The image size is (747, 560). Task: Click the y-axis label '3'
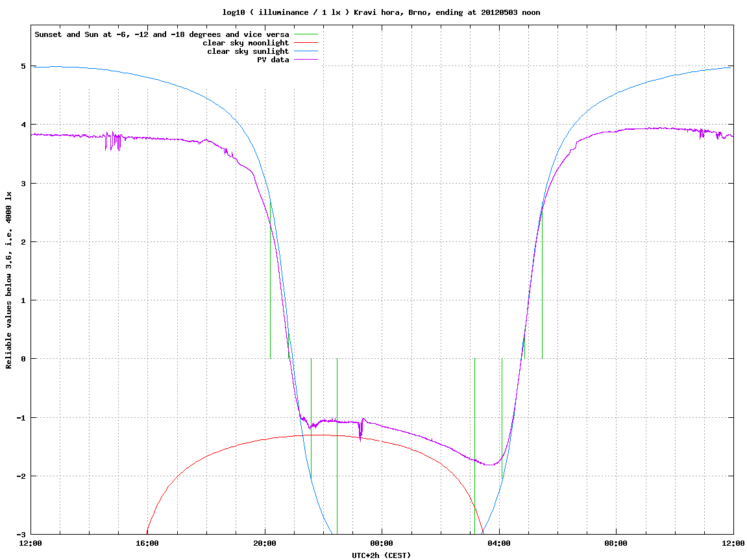(x=23, y=184)
